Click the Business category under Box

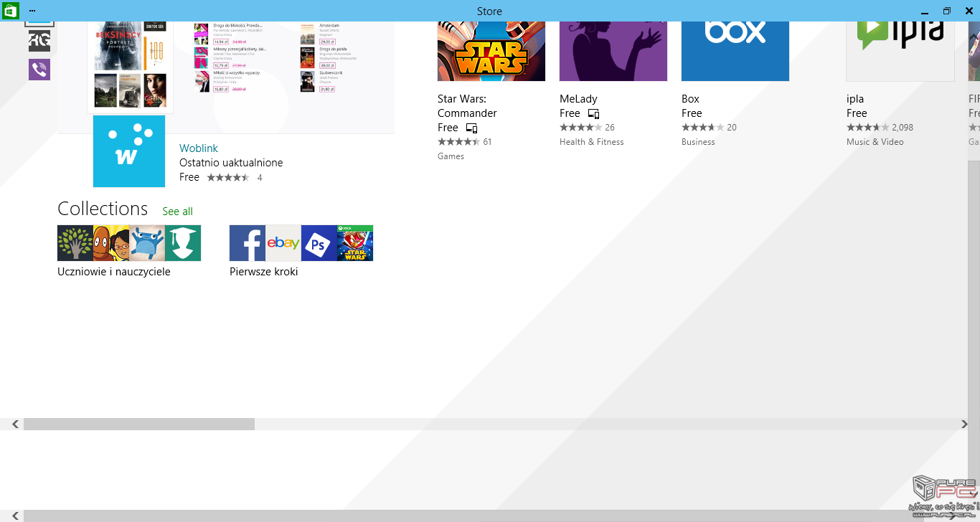(698, 142)
